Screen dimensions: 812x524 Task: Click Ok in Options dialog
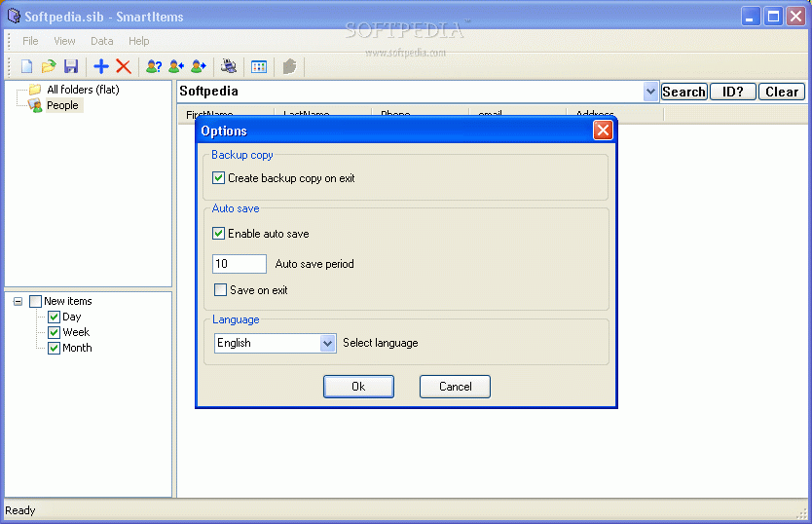click(358, 387)
